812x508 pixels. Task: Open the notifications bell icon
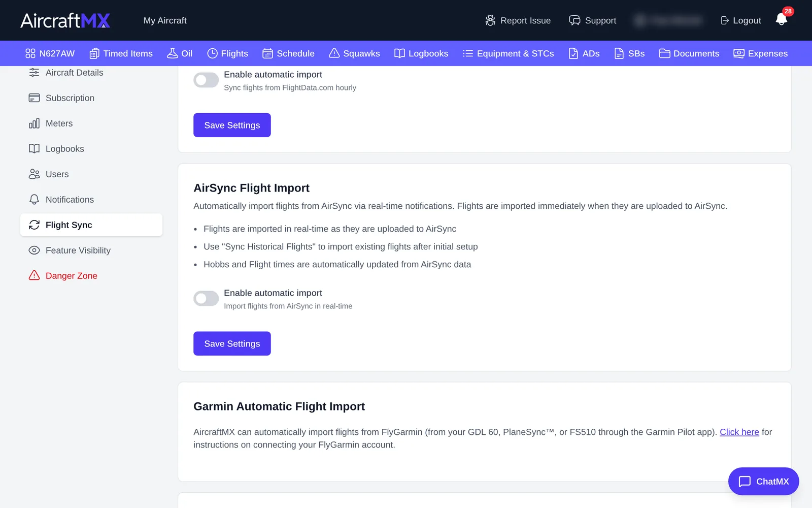[x=782, y=19]
